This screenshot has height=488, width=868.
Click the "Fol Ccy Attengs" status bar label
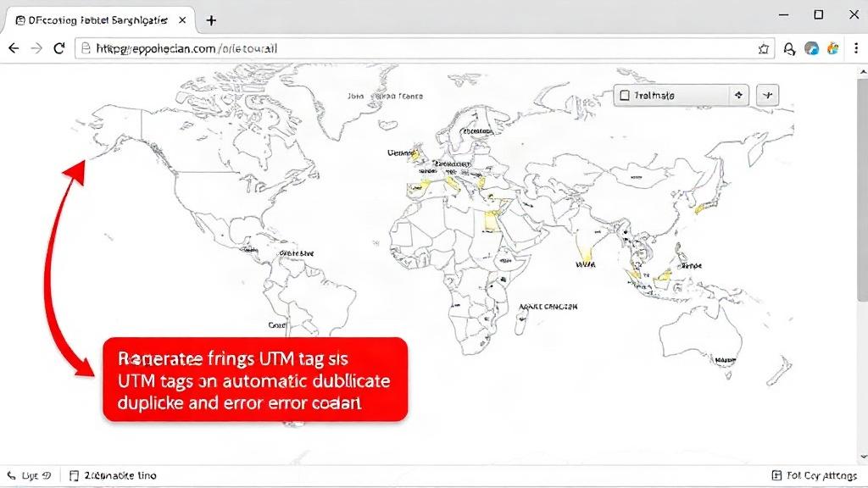pyautogui.click(x=821, y=475)
